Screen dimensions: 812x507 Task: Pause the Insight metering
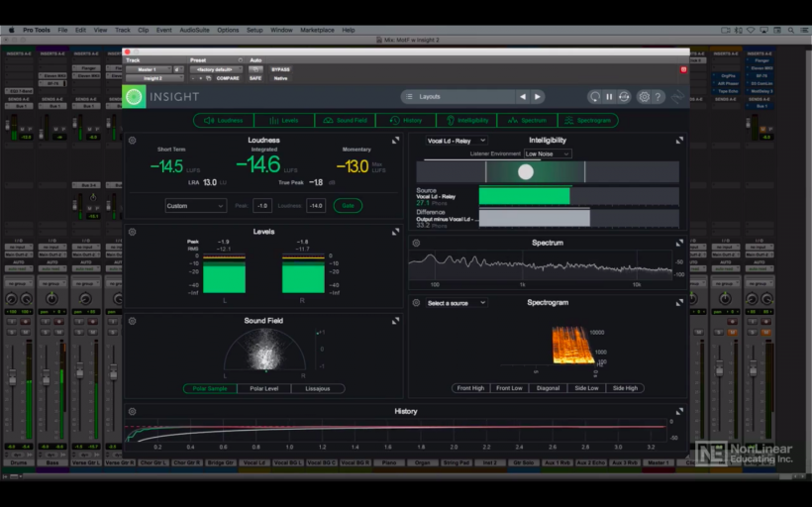pos(609,97)
